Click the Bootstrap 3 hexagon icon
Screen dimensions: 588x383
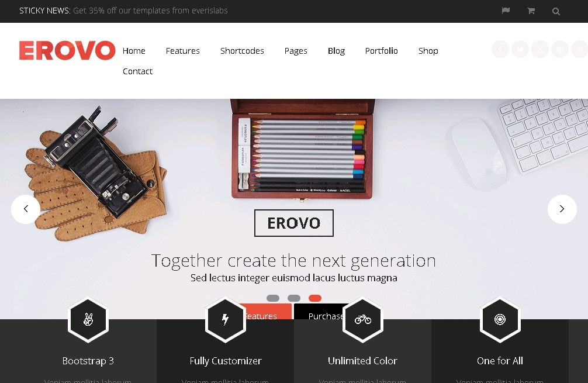[88, 320]
